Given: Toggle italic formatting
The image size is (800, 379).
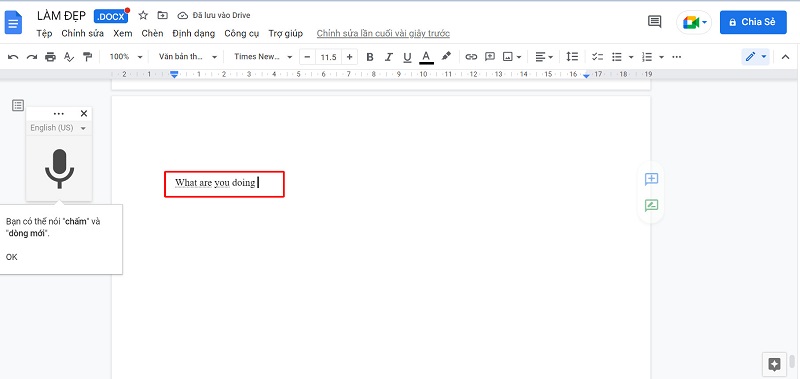Looking at the screenshot, I should tap(388, 57).
